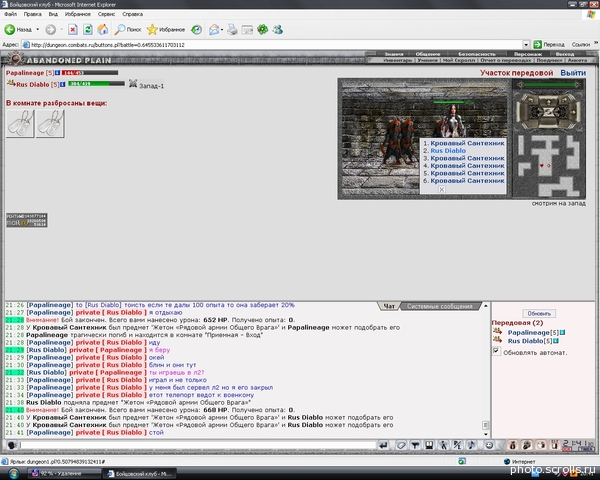The image size is (600, 480).
Task: Clear chat with the eraser icon
Action: pyautogui.click(x=401, y=445)
